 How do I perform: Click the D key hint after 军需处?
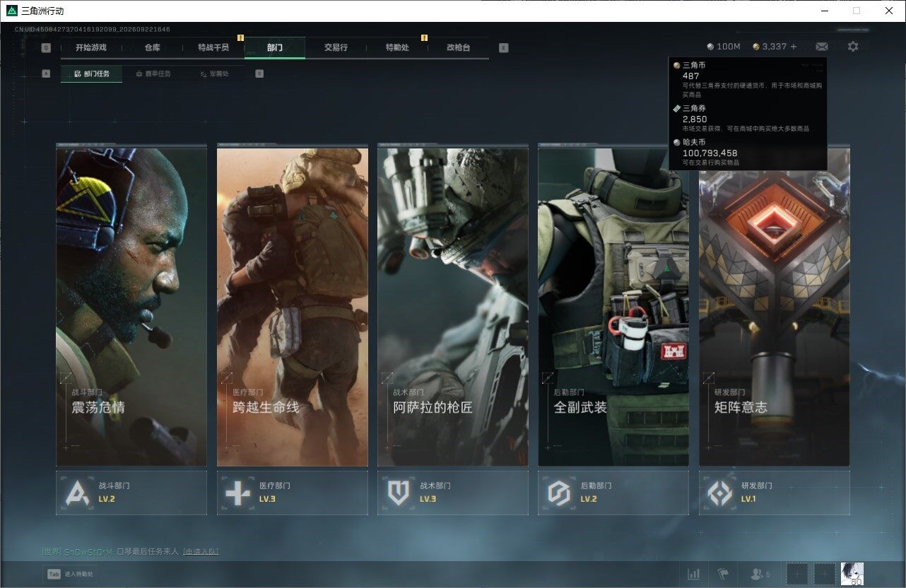coord(259,73)
